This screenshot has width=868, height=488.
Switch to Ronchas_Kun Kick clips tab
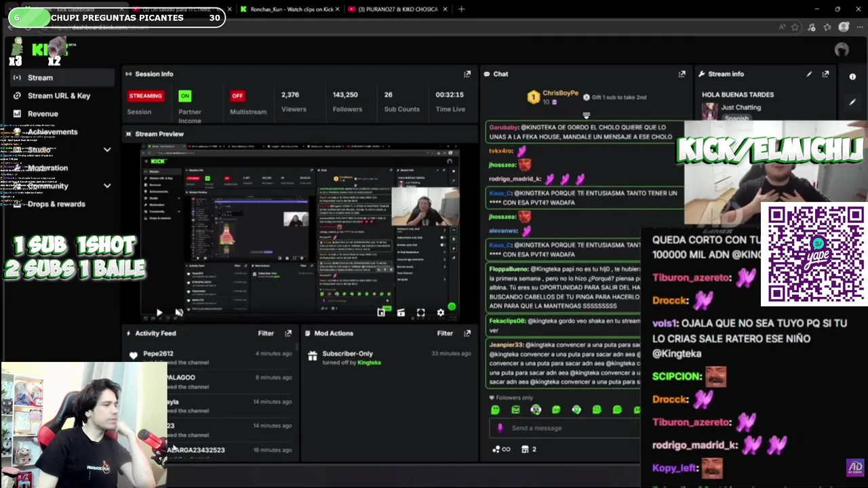tap(289, 9)
